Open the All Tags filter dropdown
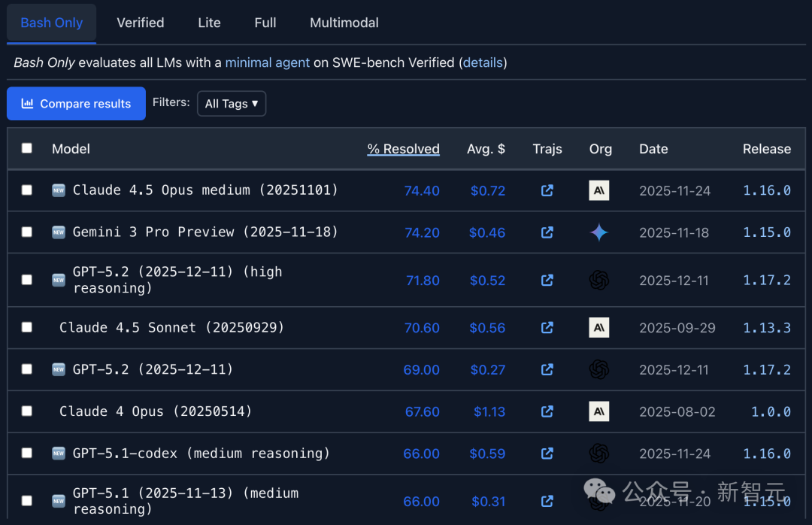 (x=232, y=104)
